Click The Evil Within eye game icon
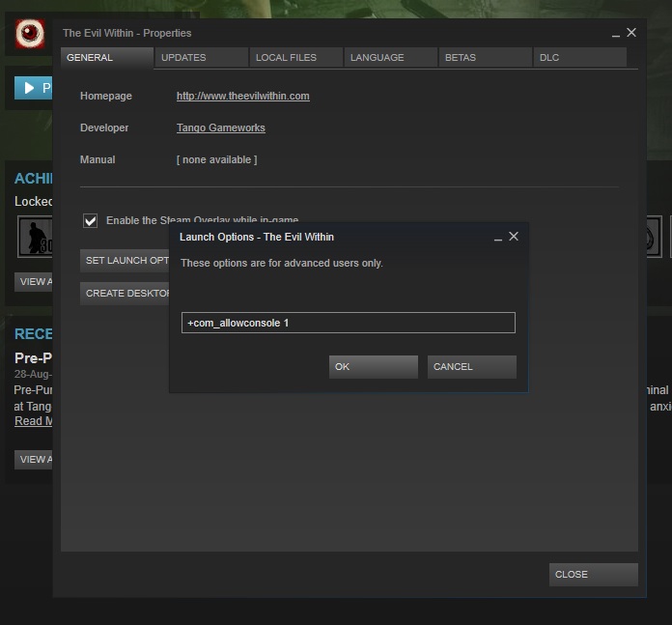The image size is (672, 625). (29, 35)
